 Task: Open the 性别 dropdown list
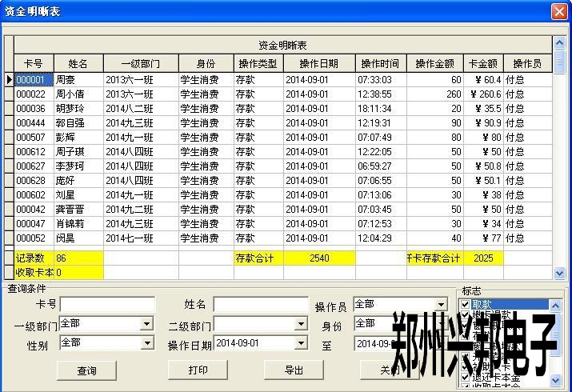tap(146, 343)
